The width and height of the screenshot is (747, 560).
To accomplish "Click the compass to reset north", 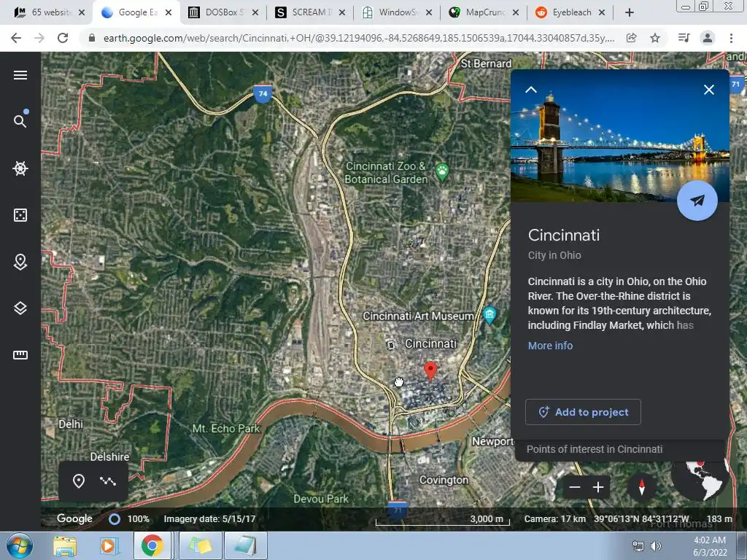I will [x=641, y=487].
